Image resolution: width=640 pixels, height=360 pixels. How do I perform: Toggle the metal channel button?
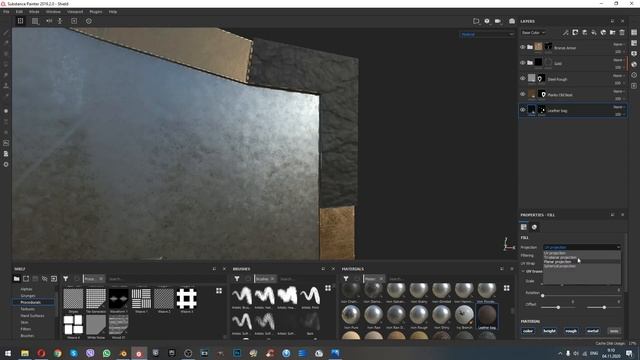593,331
